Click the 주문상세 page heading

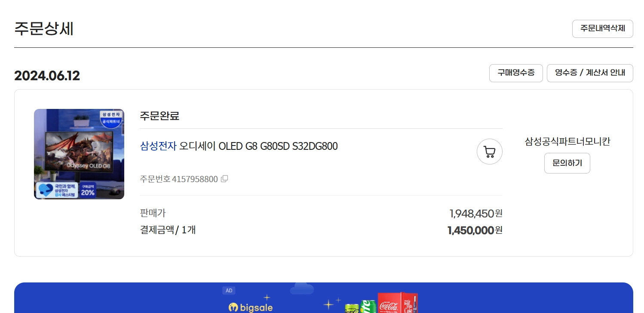click(x=44, y=28)
